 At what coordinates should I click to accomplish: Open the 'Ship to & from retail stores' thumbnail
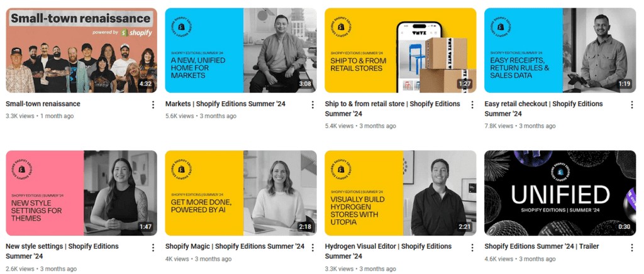pos(401,50)
